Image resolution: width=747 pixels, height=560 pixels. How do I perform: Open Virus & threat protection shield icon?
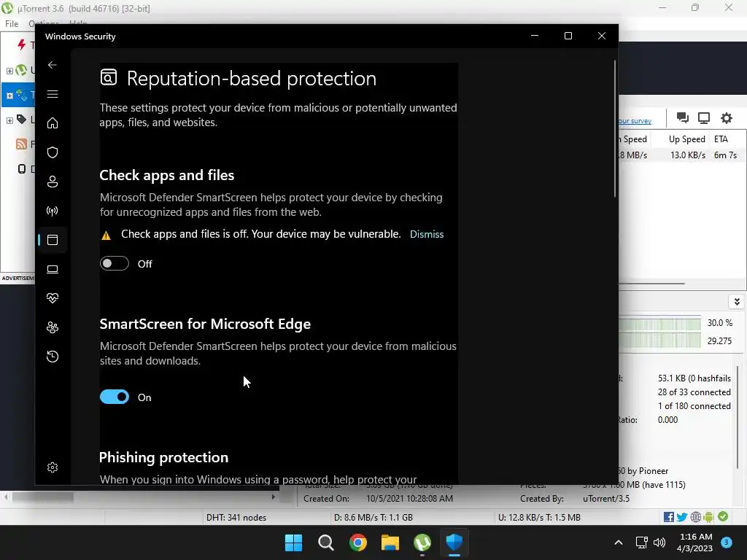point(53,152)
